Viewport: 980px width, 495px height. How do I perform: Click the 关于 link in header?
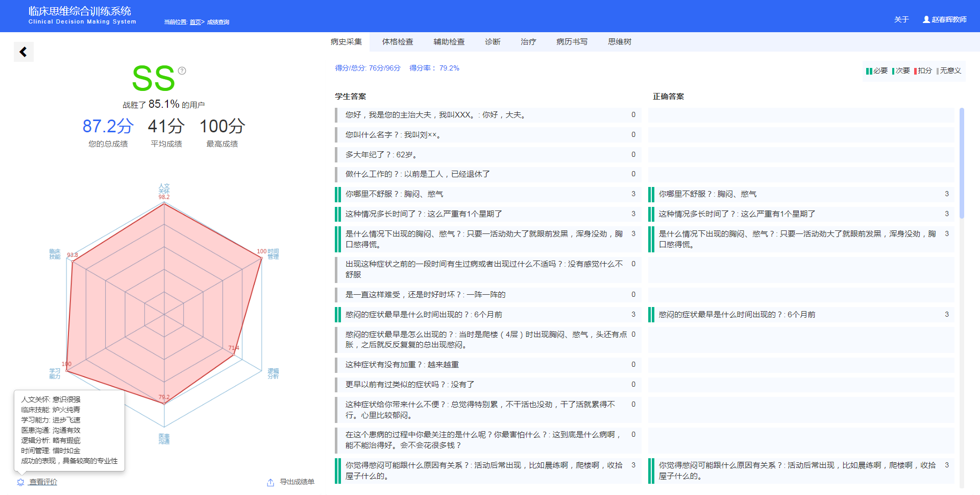tap(901, 19)
